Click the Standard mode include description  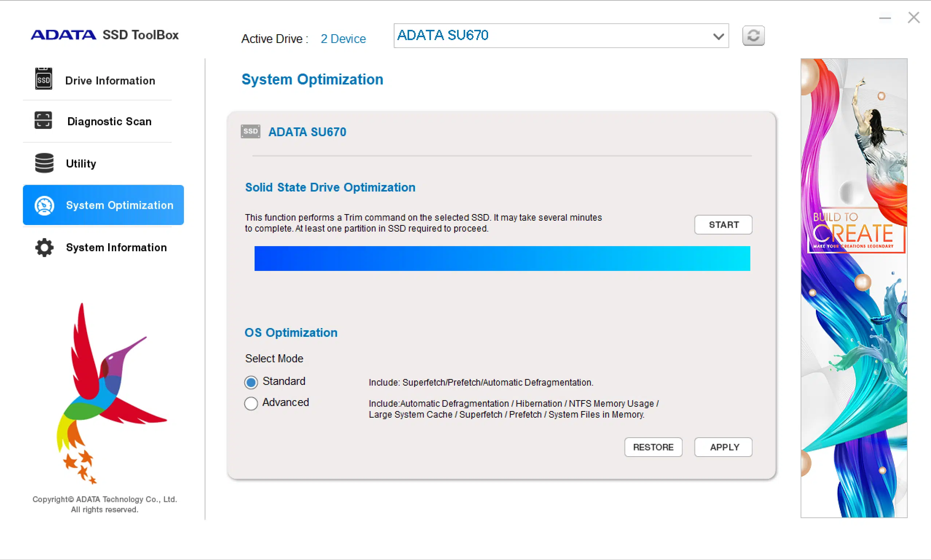pos(481,382)
